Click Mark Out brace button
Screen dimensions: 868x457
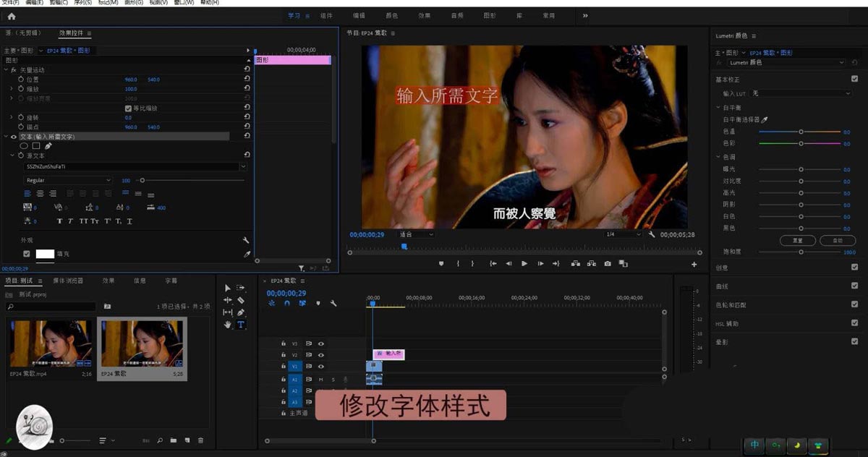pyautogui.click(x=473, y=264)
